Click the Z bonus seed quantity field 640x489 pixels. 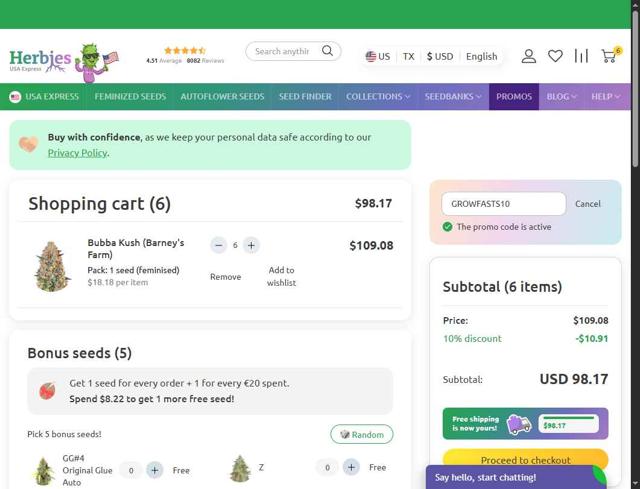click(327, 467)
